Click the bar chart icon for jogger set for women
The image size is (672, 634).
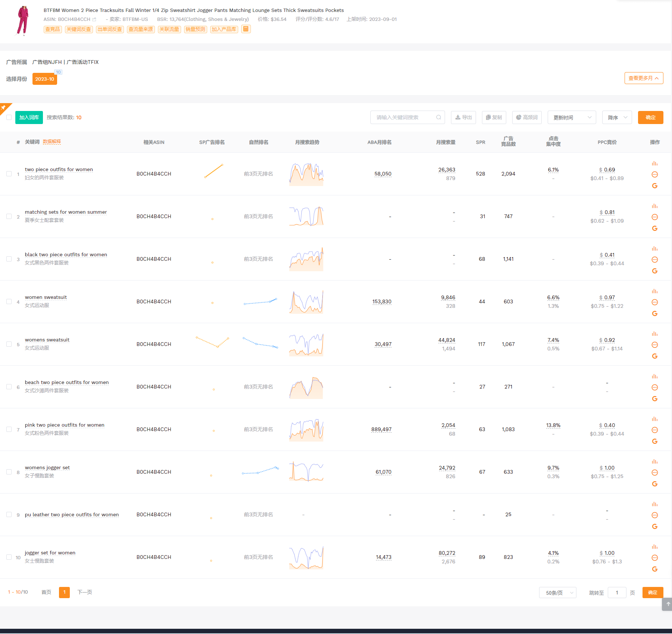point(654,547)
